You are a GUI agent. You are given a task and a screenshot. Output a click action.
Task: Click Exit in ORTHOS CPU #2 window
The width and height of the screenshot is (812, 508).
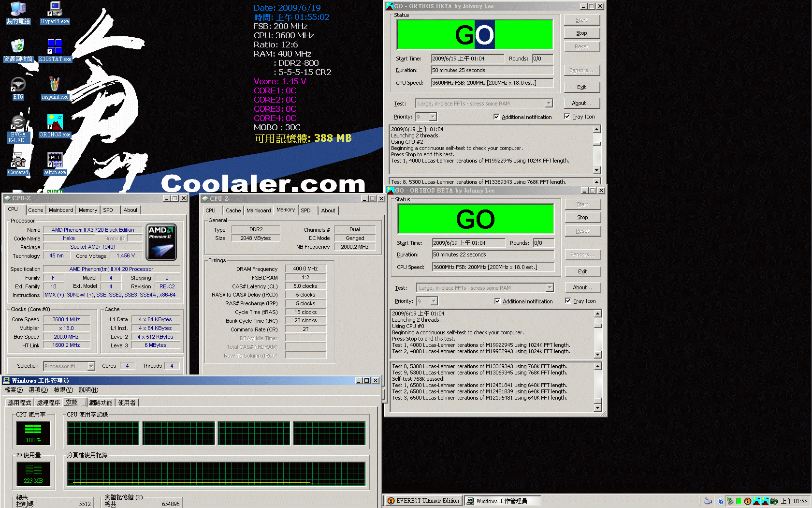581,88
